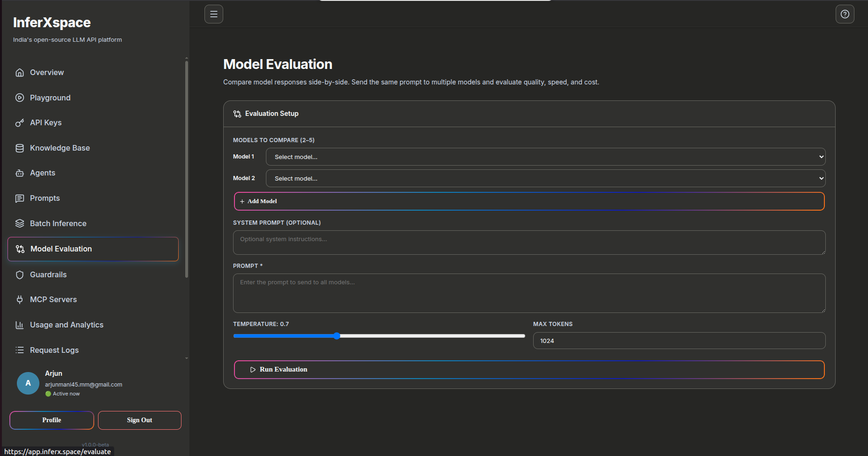Click the MCP Servers plug icon
The width and height of the screenshot is (868, 456).
[x=20, y=300]
